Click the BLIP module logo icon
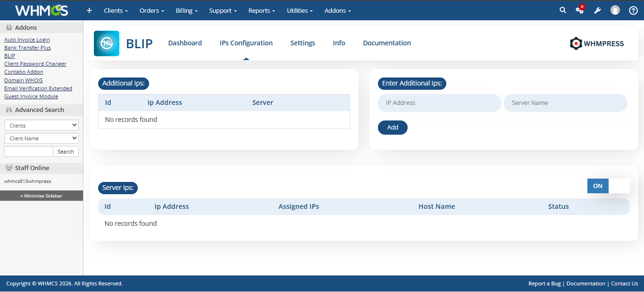The height and width of the screenshot is (292, 644). 107,43
